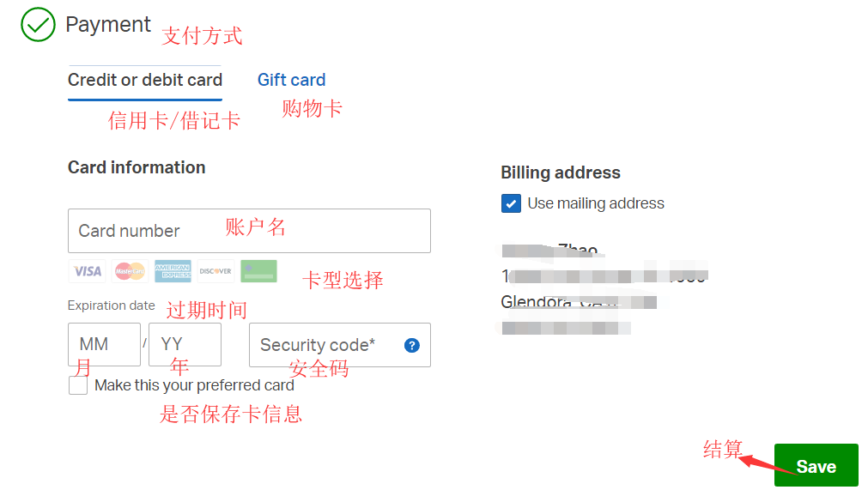Click the YY expiration year field
This screenshot has height=502, width=868.
[185, 345]
